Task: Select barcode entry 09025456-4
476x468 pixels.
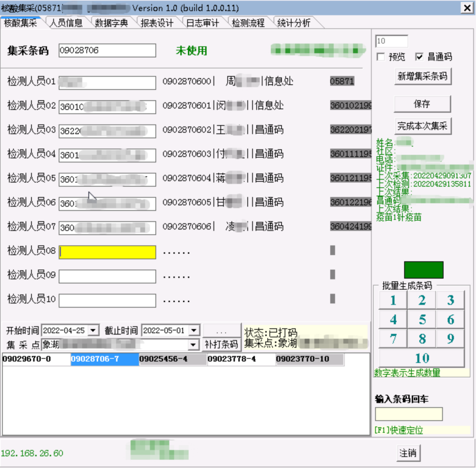Action: [x=173, y=359]
